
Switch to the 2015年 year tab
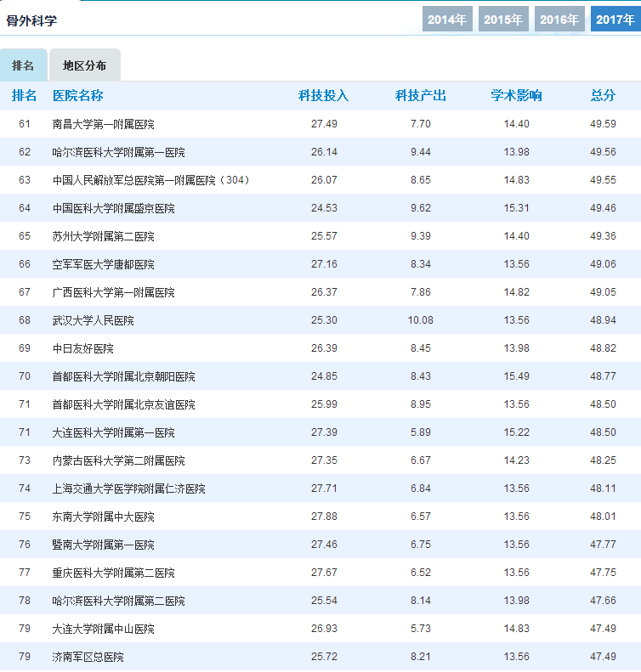(x=503, y=19)
